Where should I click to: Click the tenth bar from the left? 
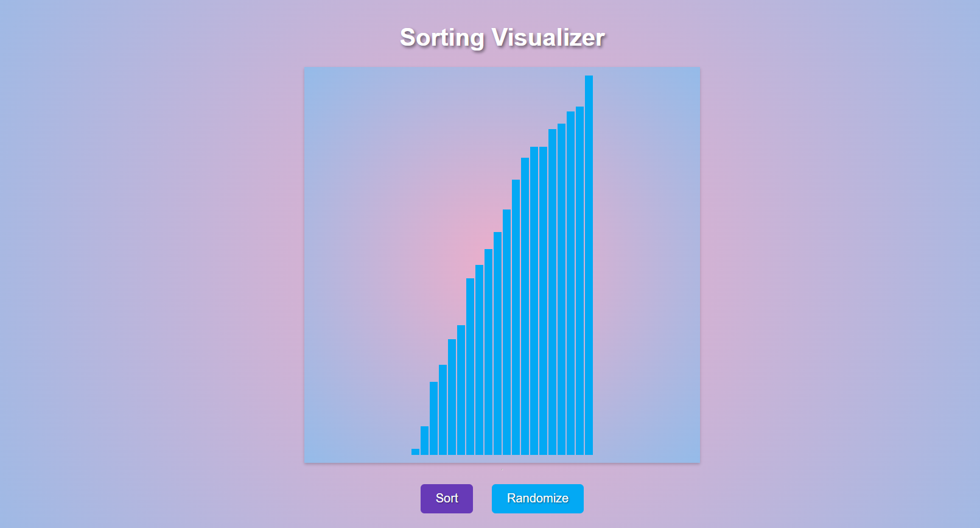[x=497, y=343]
